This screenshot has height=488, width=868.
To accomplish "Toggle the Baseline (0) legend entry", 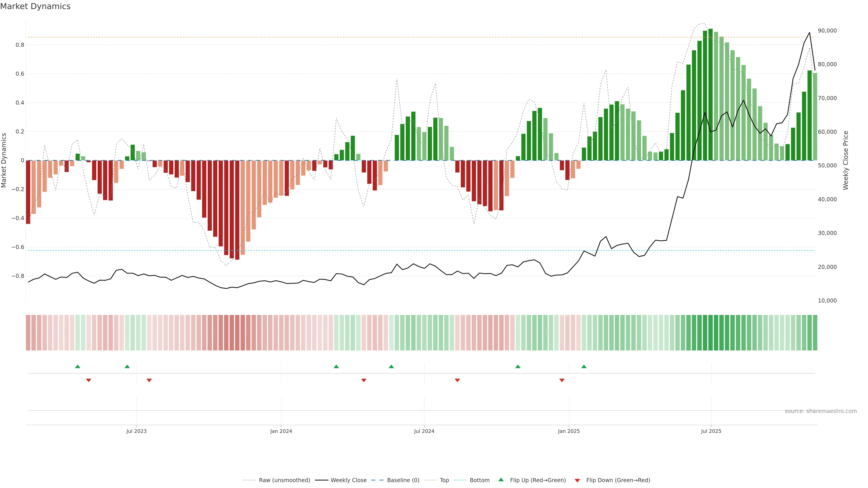I will click(403, 480).
